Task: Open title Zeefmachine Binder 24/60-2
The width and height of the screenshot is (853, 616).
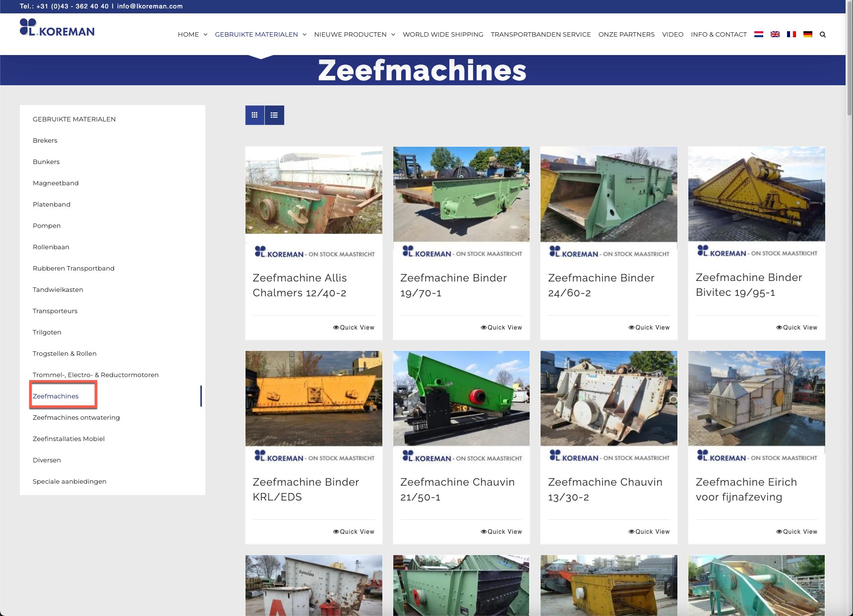Action: click(601, 285)
